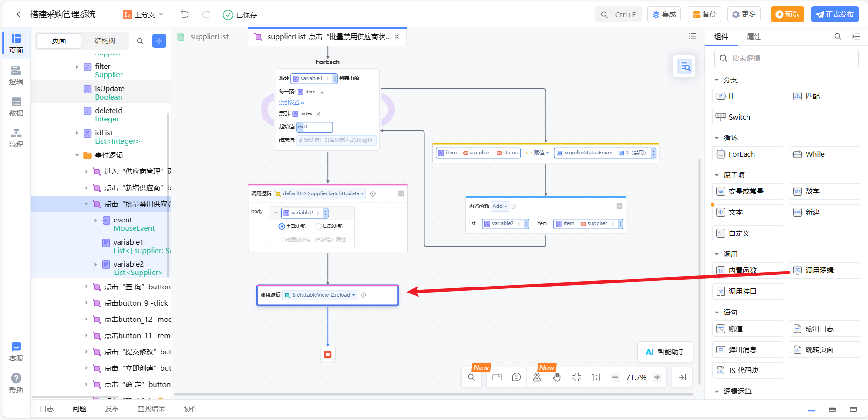
Task: Click the canvas search tool in the bottom toolbar
Action: [471, 377]
